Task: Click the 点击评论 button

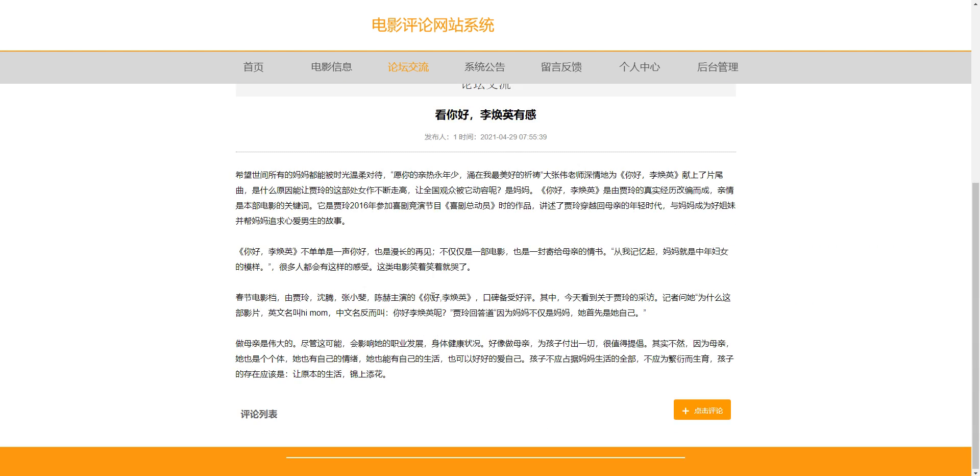Action: click(x=702, y=410)
